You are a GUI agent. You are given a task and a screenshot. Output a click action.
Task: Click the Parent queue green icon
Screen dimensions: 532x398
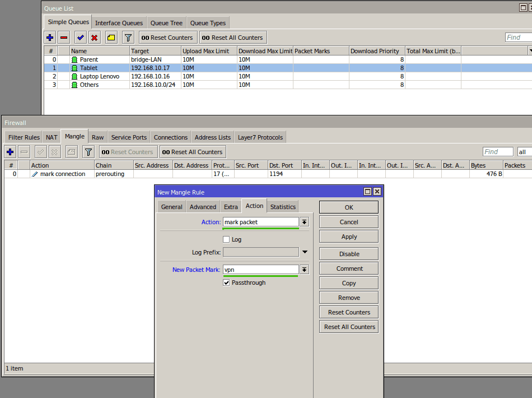74,60
